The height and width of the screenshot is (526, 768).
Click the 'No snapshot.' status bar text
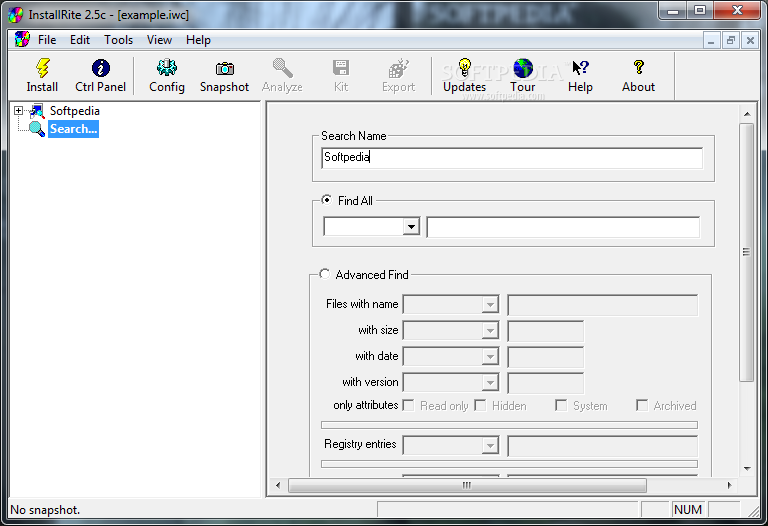coord(45,510)
